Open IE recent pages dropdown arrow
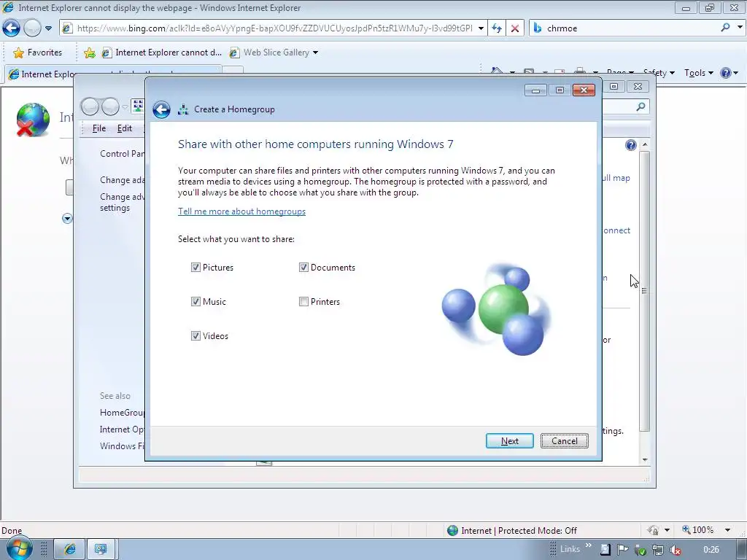Image resolution: width=747 pixels, height=560 pixels. [x=48, y=28]
